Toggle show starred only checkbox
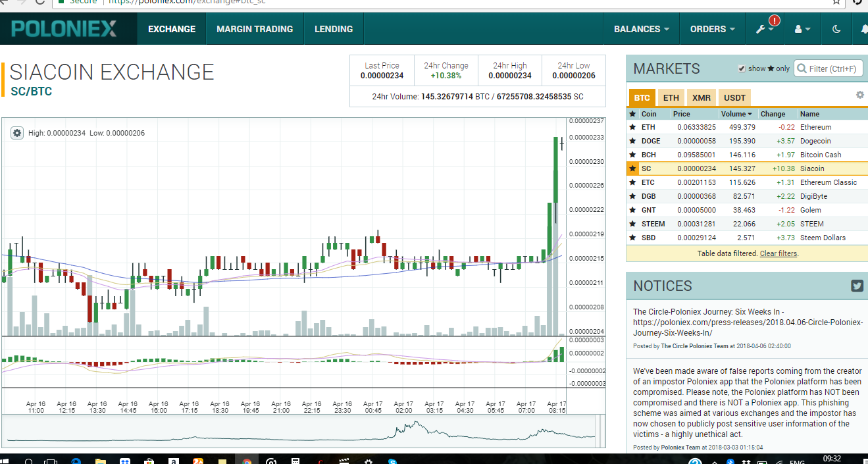The height and width of the screenshot is (464, 868). coord(742,68)
